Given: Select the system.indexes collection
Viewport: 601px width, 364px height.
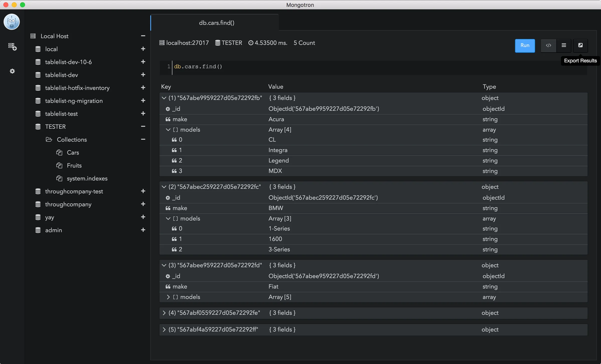Looking at the screenshot, I should [87, 178].
